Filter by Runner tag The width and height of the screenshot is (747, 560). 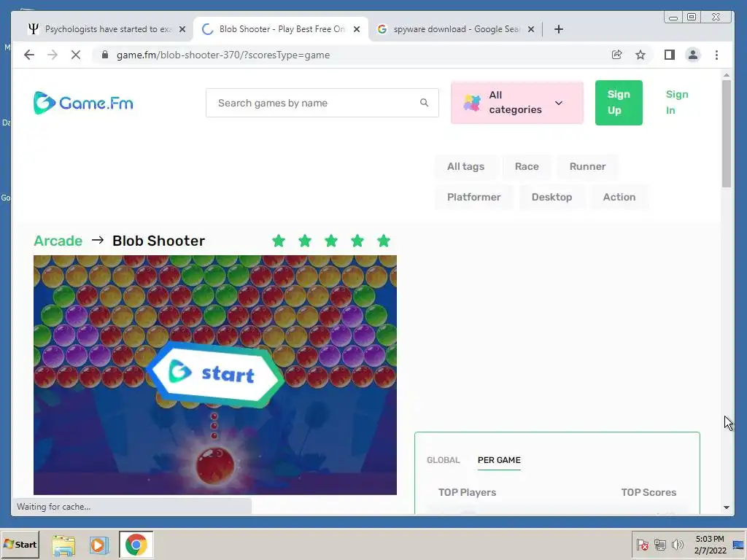[x=587, y=167]
